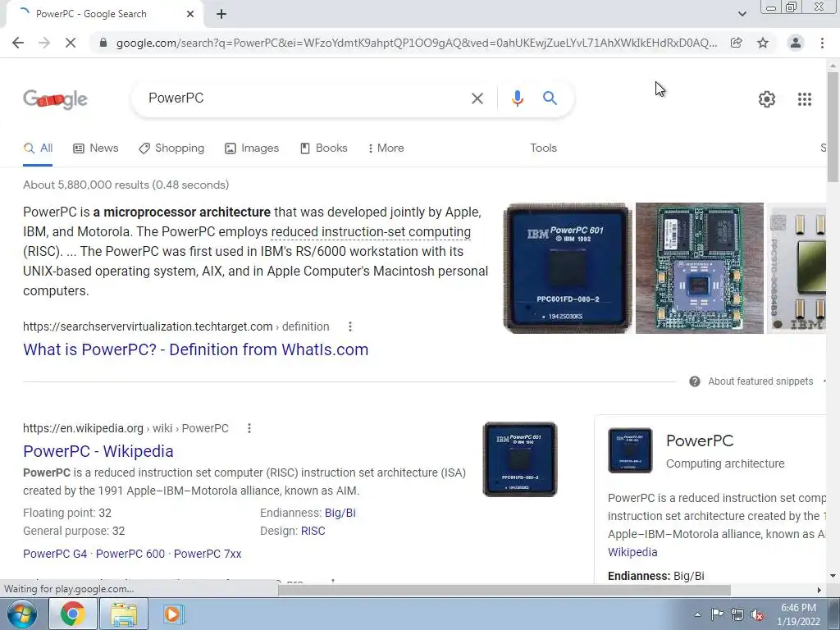Click in the PowerPC search field
Viewport: 840px width, 630px height.
tap(305, 98)
